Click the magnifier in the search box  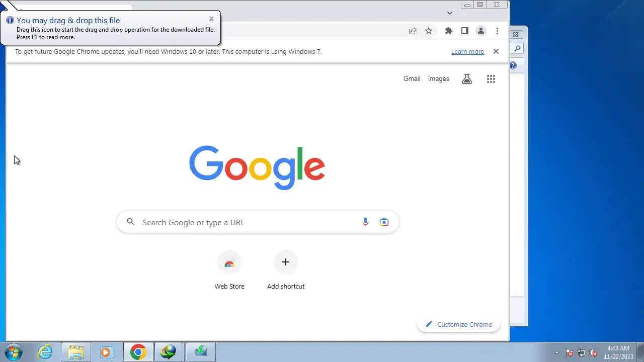point(131,222)
